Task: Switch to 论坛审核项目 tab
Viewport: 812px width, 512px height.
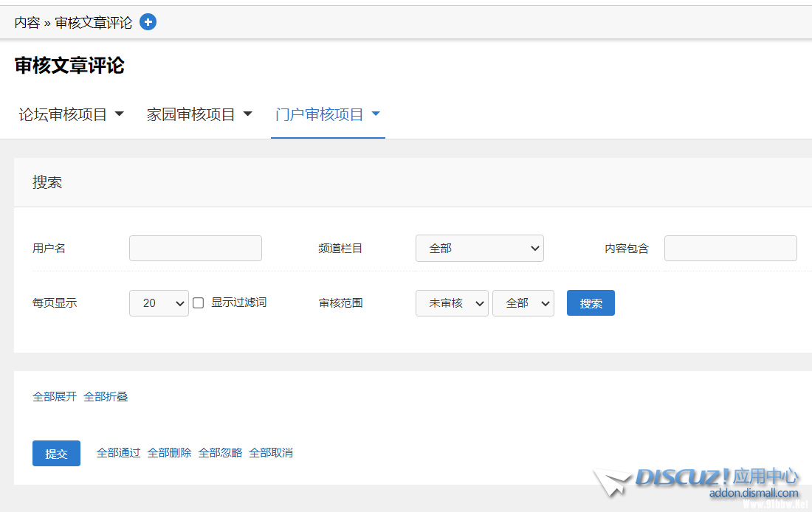Action: click(x=63, y=114)
